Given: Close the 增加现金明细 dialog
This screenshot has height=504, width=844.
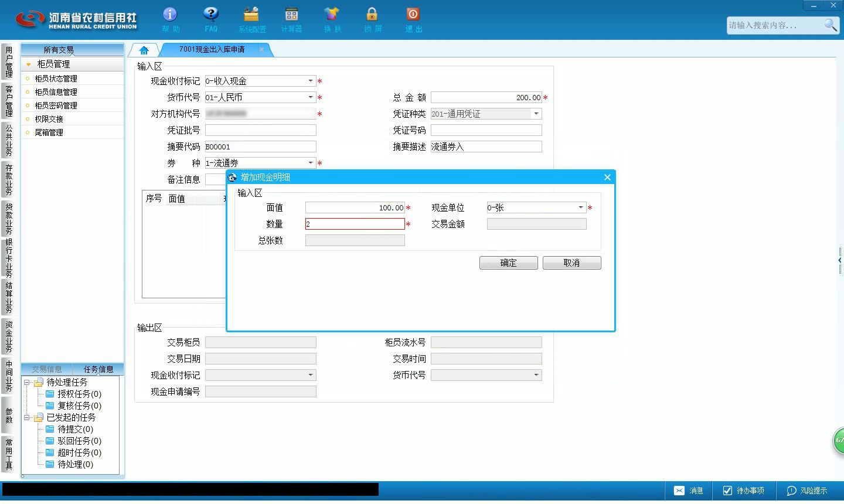Looking at the screenshot, I should pos(607,177).
